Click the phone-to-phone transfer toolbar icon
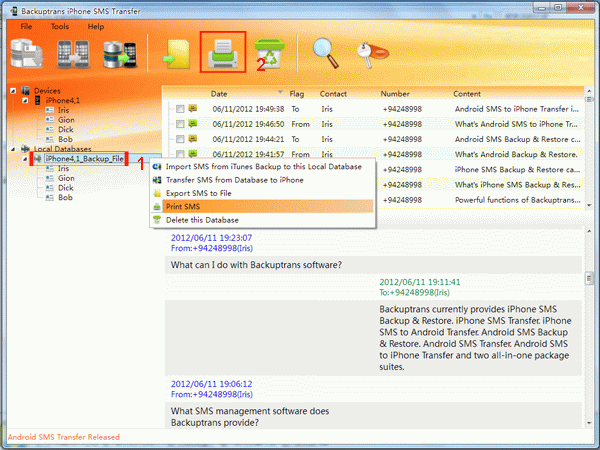The height and width of the screenshot is (450, 600). click(73, 54)
